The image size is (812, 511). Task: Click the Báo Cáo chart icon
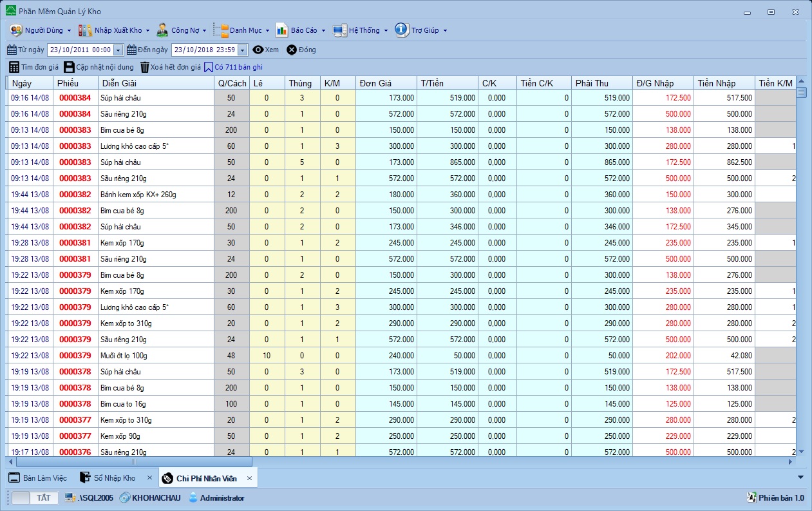[x=281, y=30]
